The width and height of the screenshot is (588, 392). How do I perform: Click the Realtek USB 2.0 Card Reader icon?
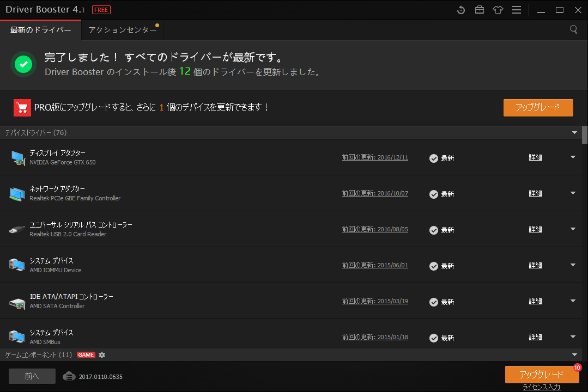(17, 229)
